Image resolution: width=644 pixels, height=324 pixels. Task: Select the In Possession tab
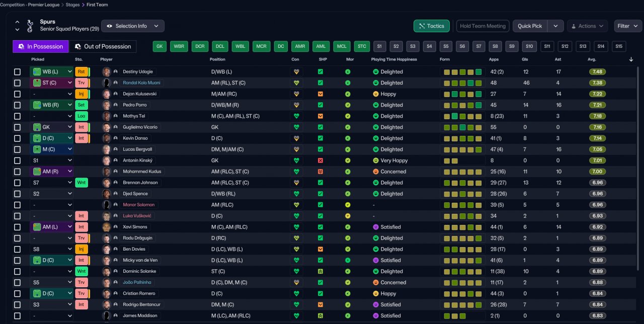click(x=41, y=46)
